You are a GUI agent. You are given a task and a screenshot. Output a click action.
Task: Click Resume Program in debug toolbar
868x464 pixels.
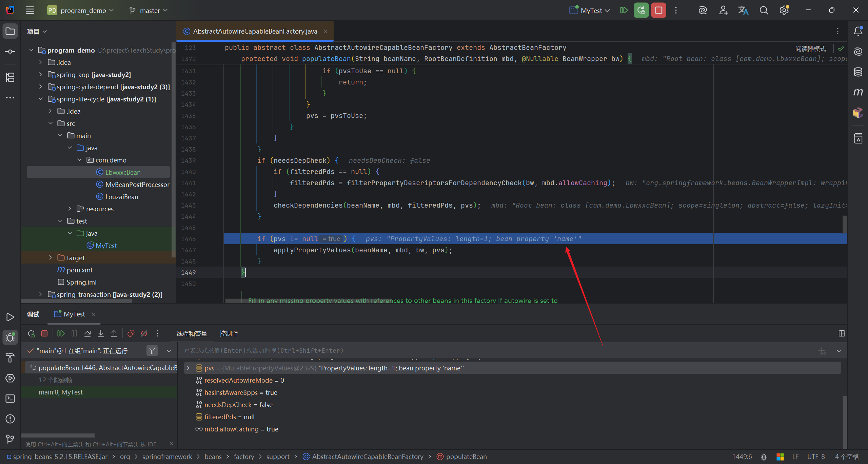coord(61,334)
